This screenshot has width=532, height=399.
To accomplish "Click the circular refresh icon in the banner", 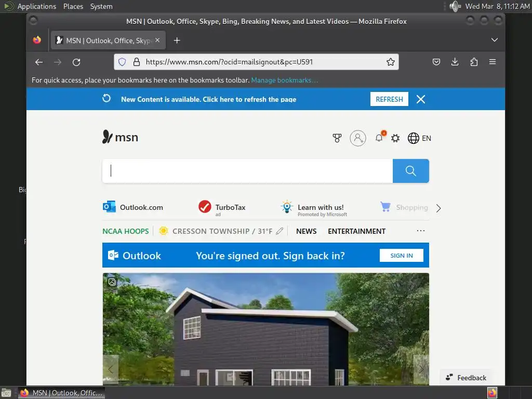I will coord(107,98).
